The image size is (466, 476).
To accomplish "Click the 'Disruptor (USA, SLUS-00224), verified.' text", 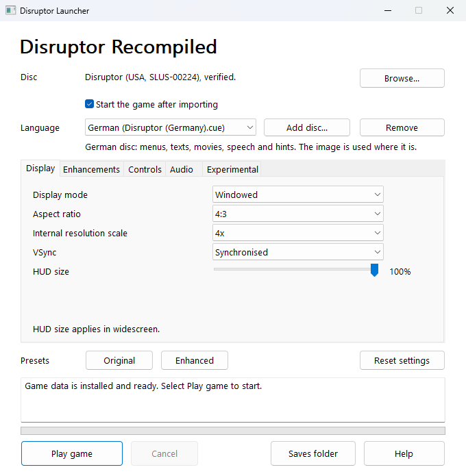I will (x=160, y=77).
